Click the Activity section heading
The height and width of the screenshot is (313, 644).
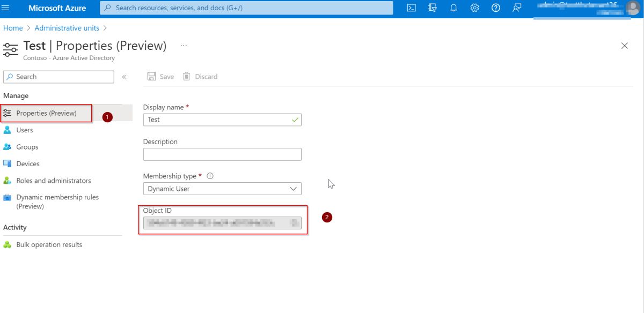15,227
